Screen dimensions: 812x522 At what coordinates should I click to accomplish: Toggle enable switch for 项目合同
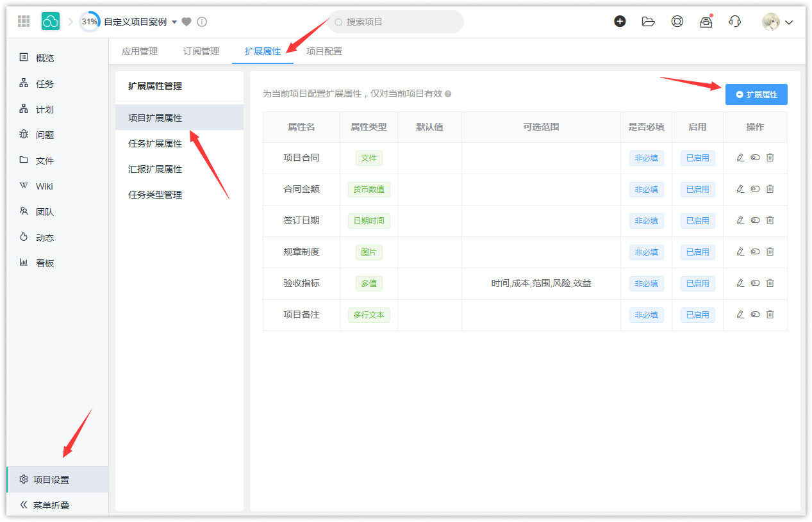pos(755,158)
